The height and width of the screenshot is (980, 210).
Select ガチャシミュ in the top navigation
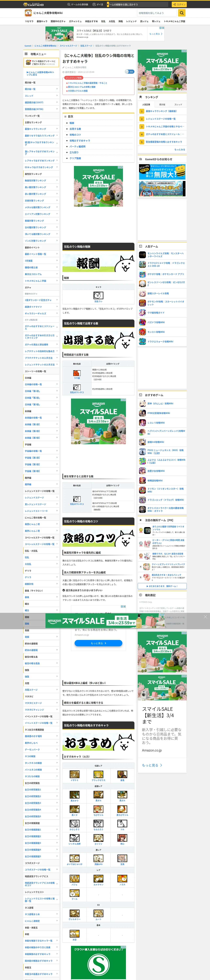point(75,21)
